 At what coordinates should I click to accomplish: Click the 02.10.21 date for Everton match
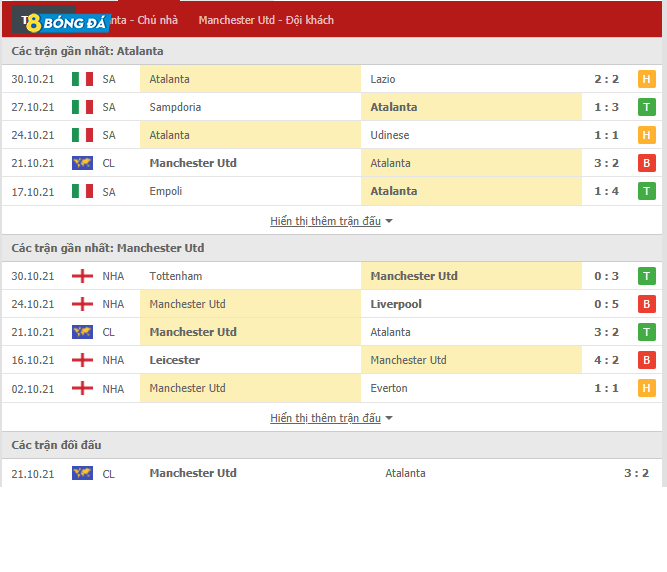point(33,389)
